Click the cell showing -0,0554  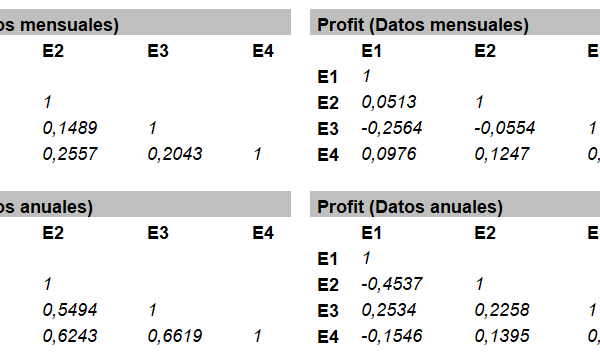tap(504, 128)
